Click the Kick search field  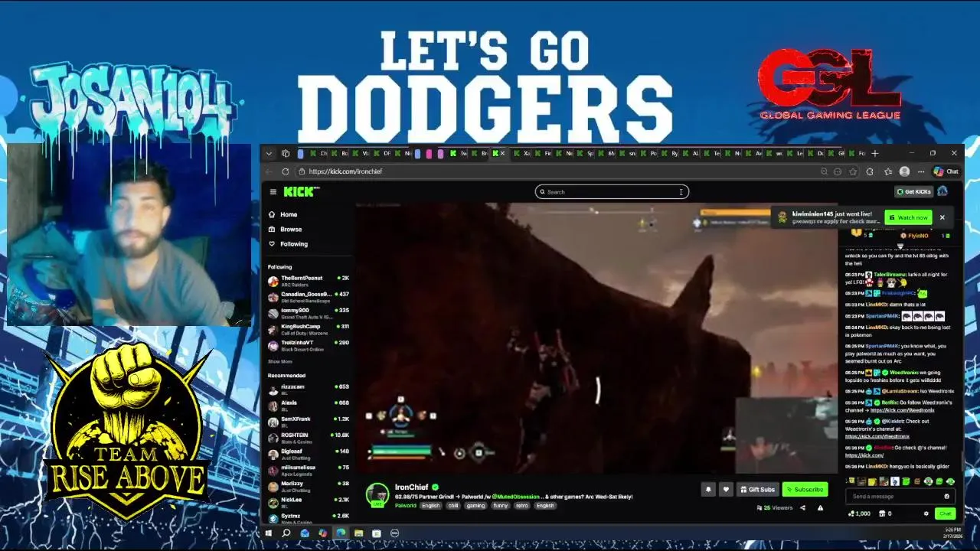tap(612, 192)
